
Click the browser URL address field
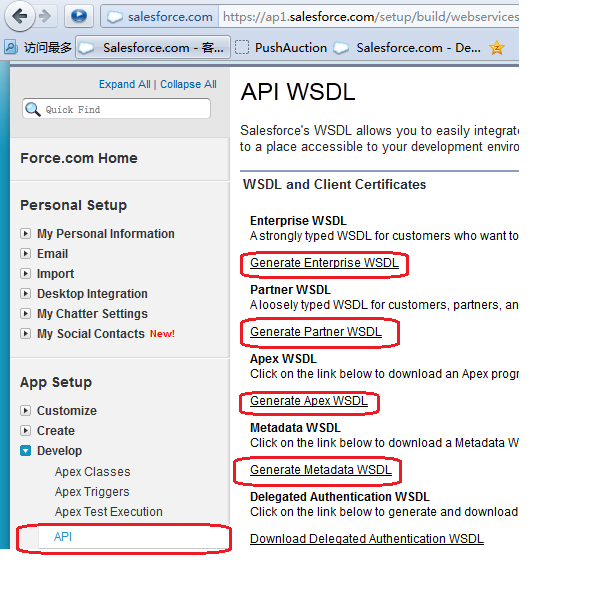coord(369,17)
